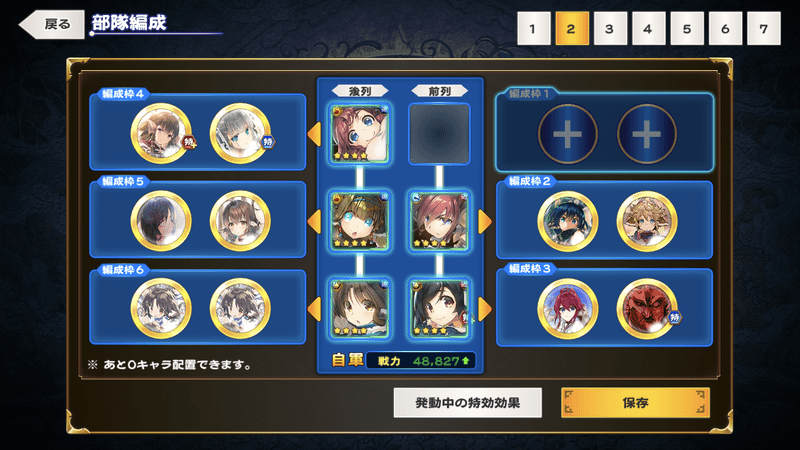This screenshot has width=800, height=450.
Task: Select the red-haired character in 編成枠3
Action: click(567, 309)
